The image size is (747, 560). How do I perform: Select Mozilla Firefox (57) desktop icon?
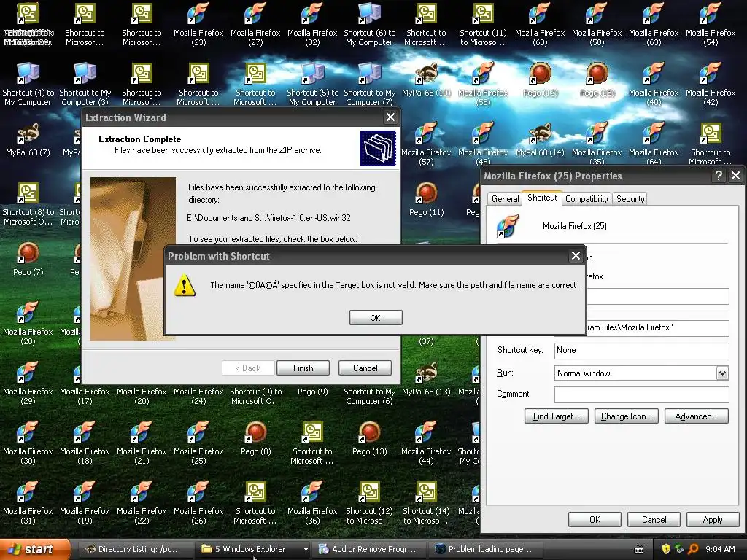point(426,144)
